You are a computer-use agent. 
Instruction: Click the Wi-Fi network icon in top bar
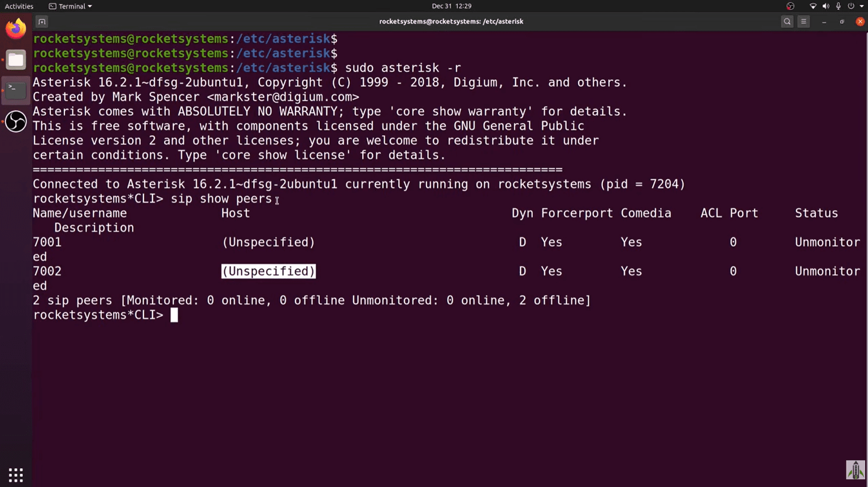(813, 6)
